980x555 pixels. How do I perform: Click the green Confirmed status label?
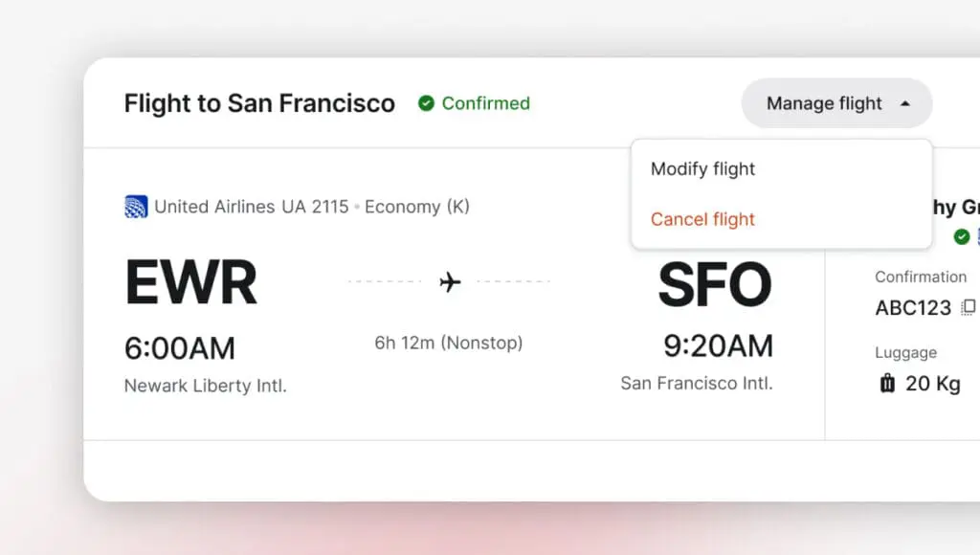(x=485, y=103)
